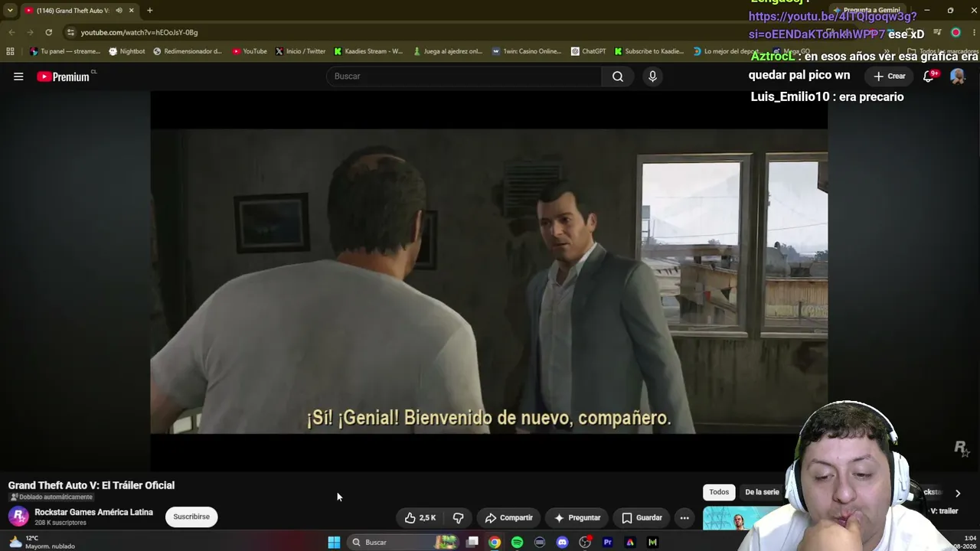Click the browser address bar URL
Viewport: 980px width, 551px height.
click(139, 32)
